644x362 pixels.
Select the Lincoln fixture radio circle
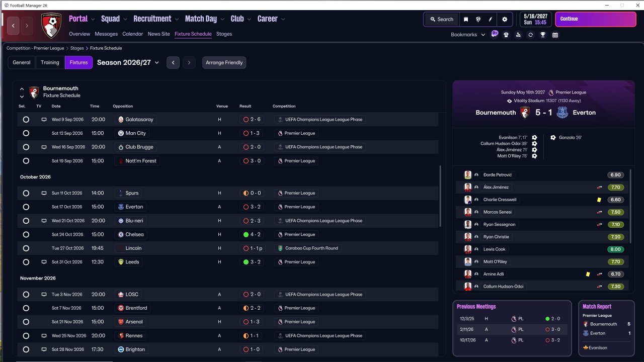click(x=26, y=248)
